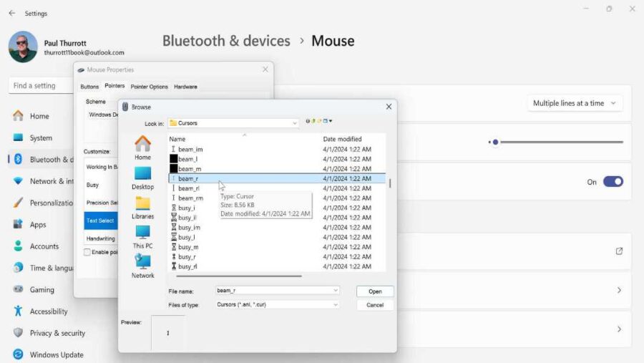Click the Gaming icon in Settings sidebar

(x=18, y=290)
